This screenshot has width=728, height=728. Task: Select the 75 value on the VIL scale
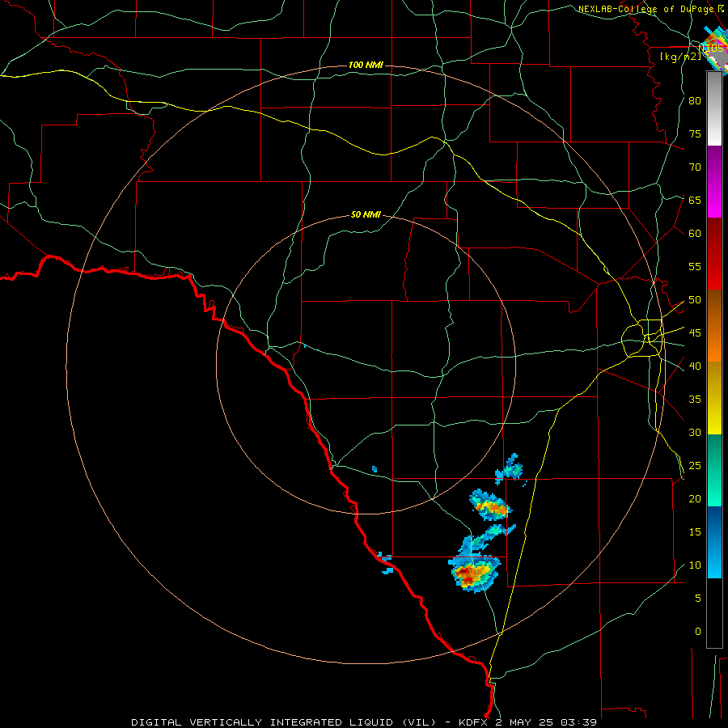695,133
